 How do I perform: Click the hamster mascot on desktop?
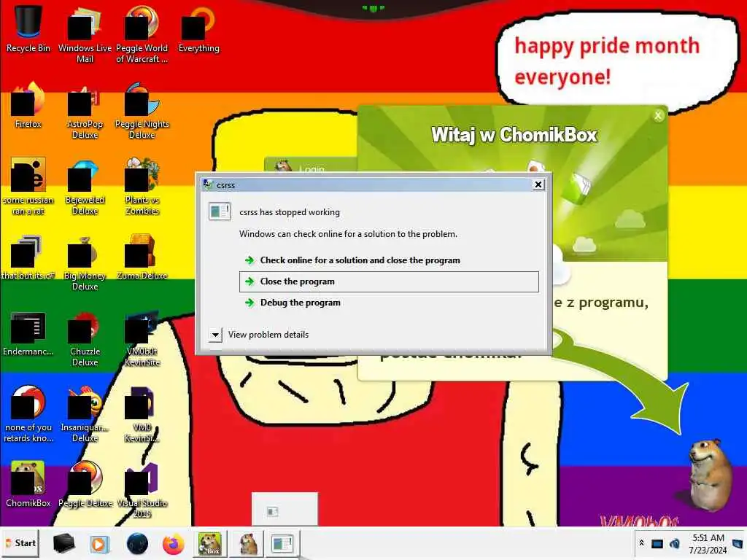coord(710,475)
